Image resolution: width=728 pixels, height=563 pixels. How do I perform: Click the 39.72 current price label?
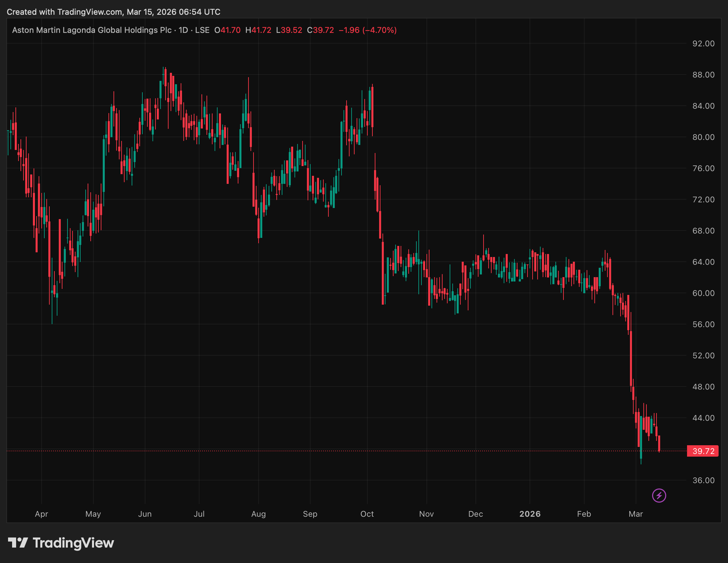pos(703,451)
